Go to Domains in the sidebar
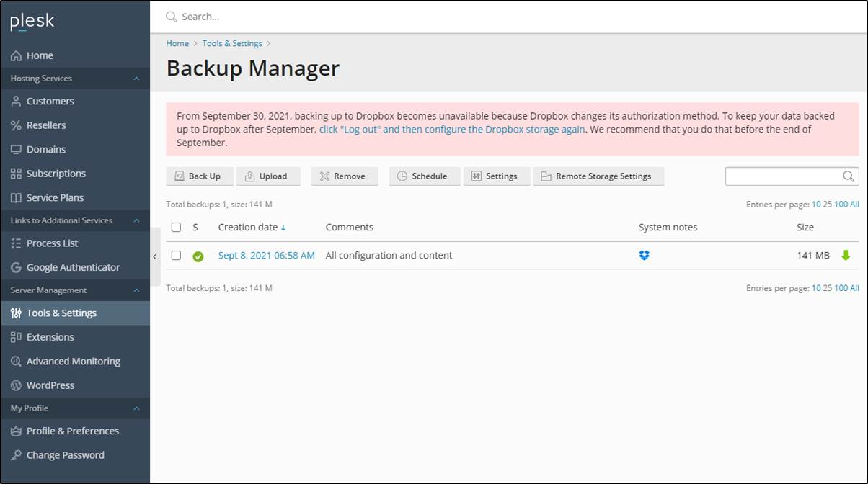This screenshot has width=868, height=484. tap(45, 149)
